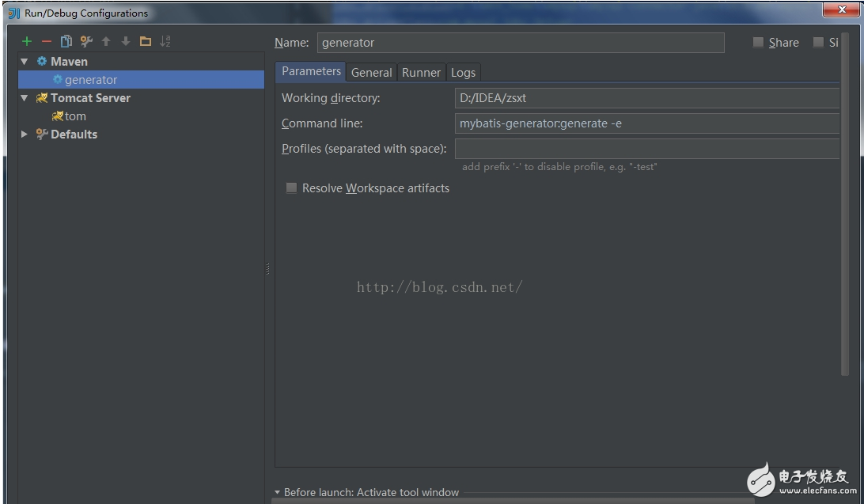Click the Name input field
The width and height of the screenshot is (864, 504).
[x=520, y=43]
